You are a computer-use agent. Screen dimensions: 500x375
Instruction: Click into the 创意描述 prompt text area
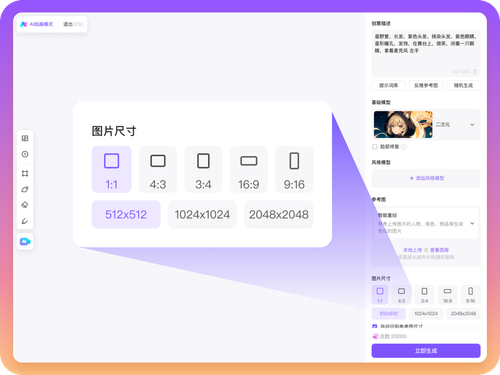pyautogui.click(x=426, y=53)
